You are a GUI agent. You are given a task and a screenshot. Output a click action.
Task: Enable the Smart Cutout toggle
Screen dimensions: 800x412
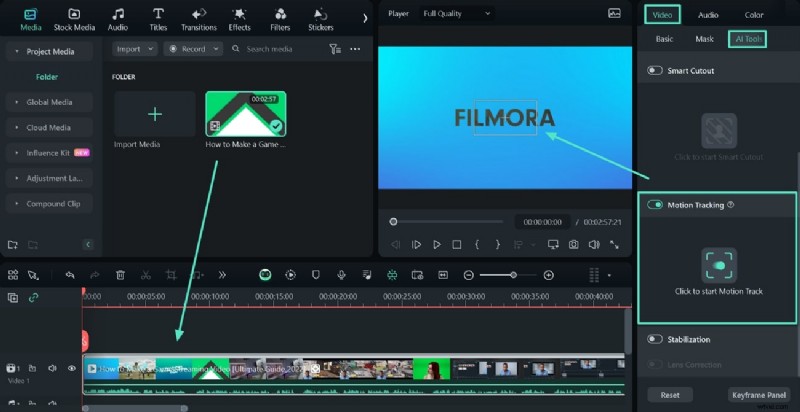pyautogui.click(x=655, y=70)
